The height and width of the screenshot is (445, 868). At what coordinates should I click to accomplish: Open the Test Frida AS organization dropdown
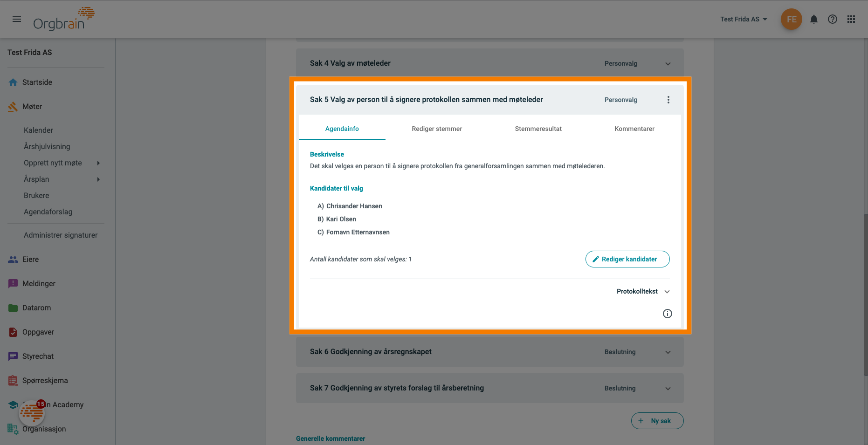(x=744, y=19)
